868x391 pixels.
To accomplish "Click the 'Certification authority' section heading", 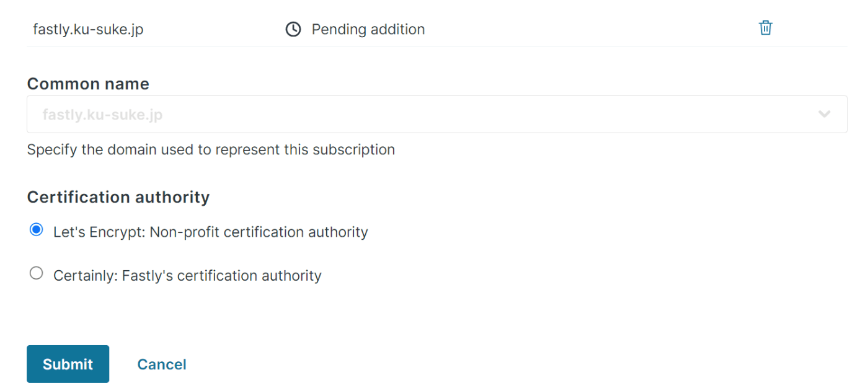I will 118,197.
